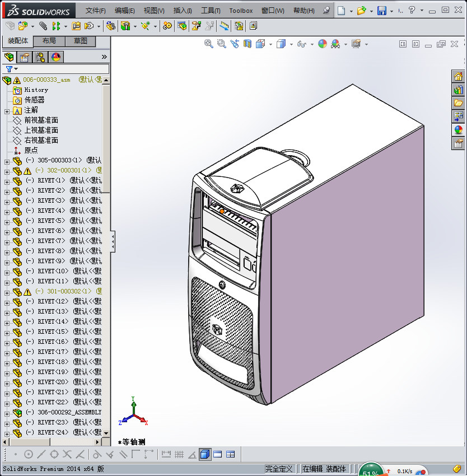Click the Open folder icon
Image resolution: width=467 pixels, height=476 pixels.
[361, 11]
